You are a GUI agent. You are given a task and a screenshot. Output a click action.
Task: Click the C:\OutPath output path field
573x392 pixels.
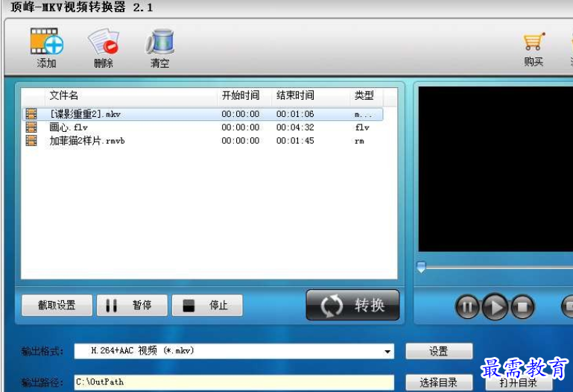[x=233, y=382]
